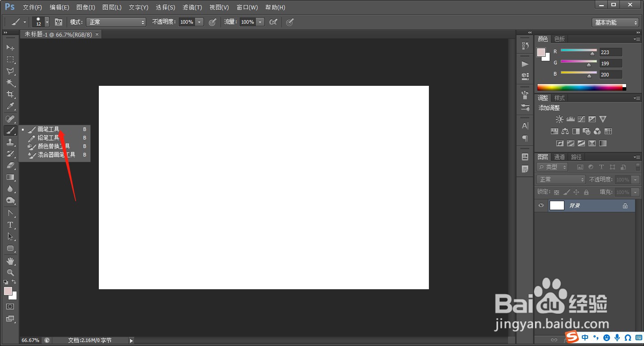Open the Layers panel flyout menu

(x=637, y=157)
